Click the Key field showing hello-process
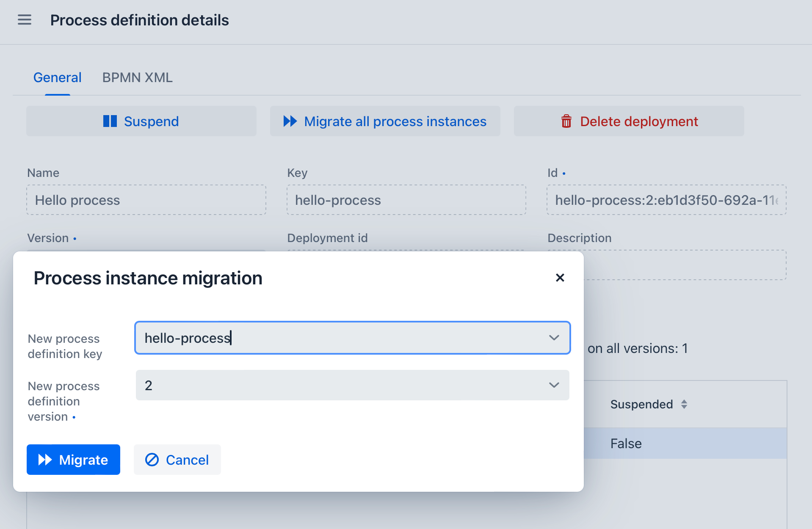 406,200
